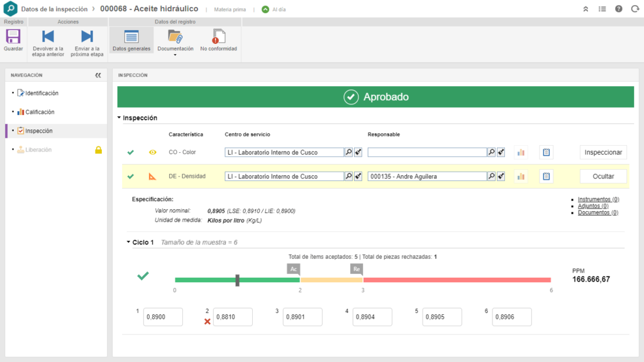This screenshot has width=644, height=362.
Task: Click the help question mark icon
Action: coord(618,9)
